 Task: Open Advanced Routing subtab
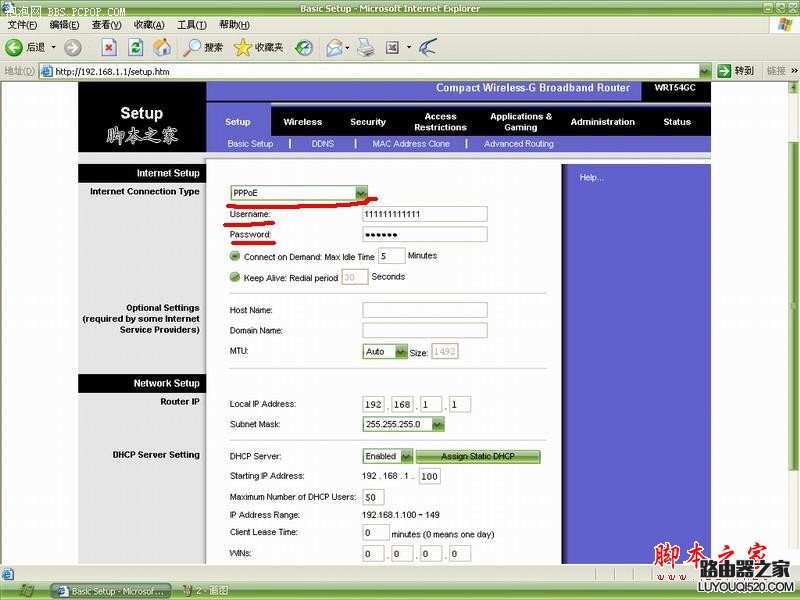point(519,144)
